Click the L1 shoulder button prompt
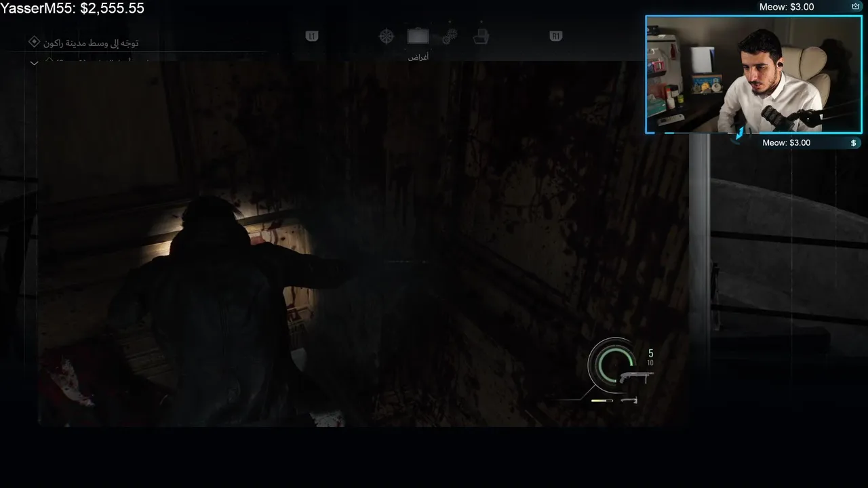This screenshot has width=868, height=488. click(x=312, y=37)
